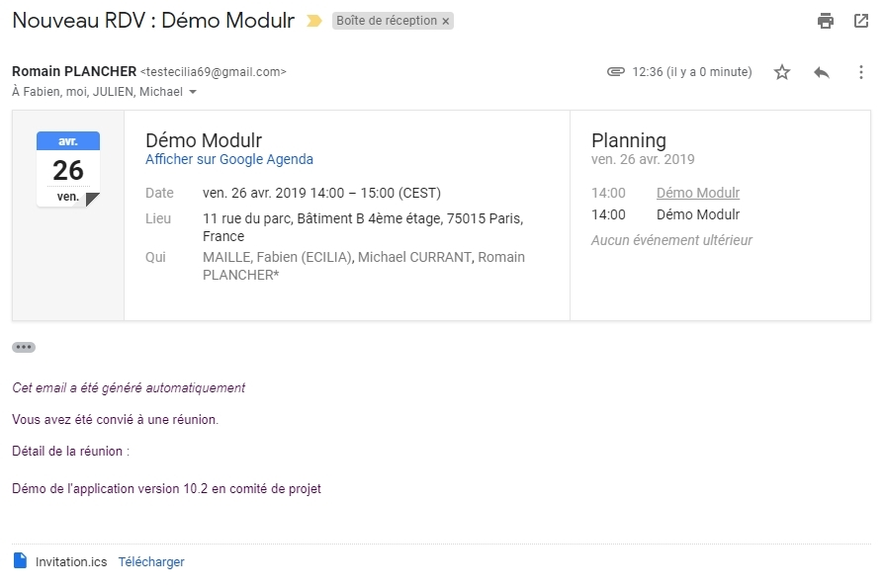Print this email with the printer icon
The height and width of the screenshot is (588, 884).
point(826,21)
